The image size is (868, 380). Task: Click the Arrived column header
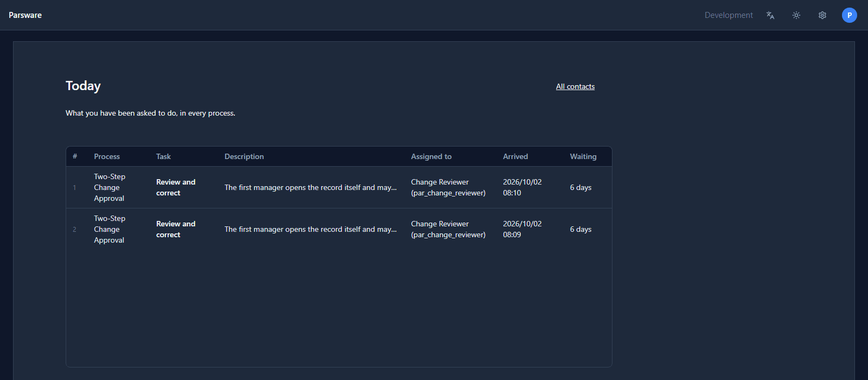coord(515,156)
